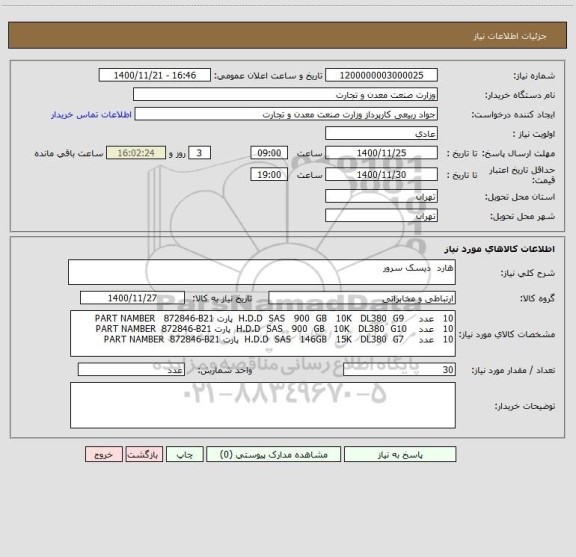Screen dimensions: 576x557
Task: Click the delivery province field تهران
Action: (381, 196)
